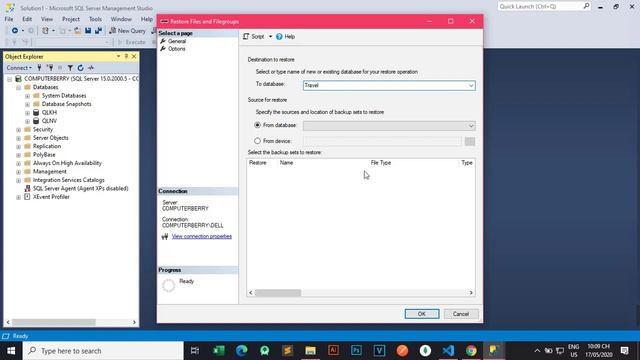Click the From device browse button

tap(470, 141)
